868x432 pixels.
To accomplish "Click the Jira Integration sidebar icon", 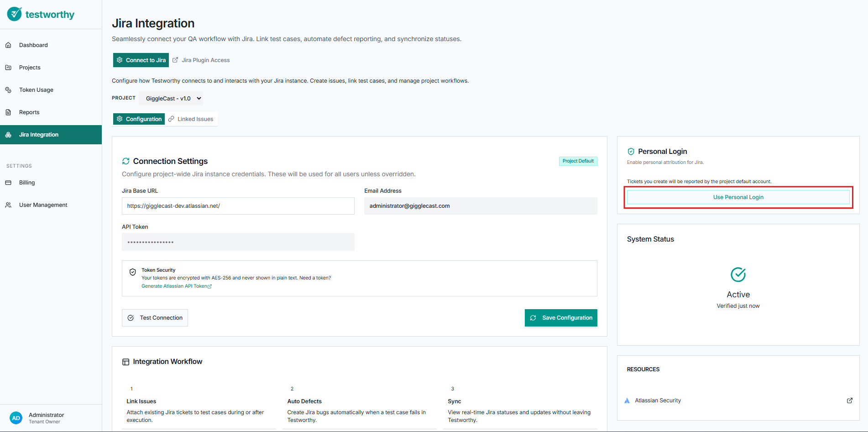I will [8, 135].
